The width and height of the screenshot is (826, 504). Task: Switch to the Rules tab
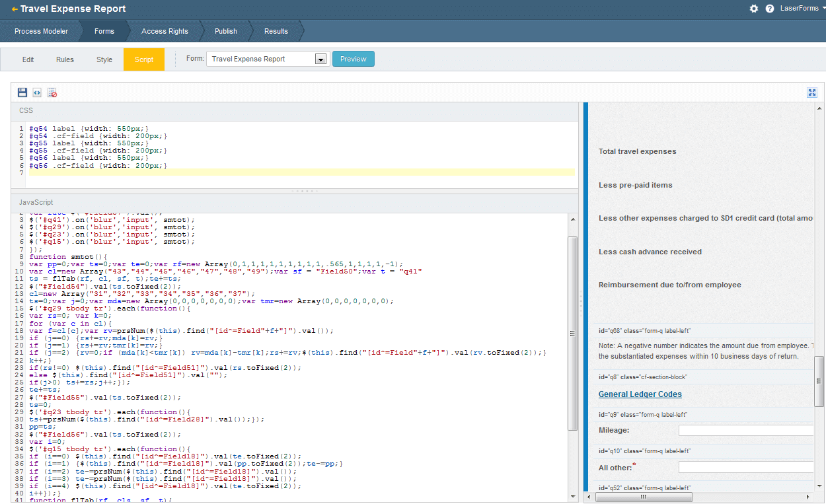point(65,59)
